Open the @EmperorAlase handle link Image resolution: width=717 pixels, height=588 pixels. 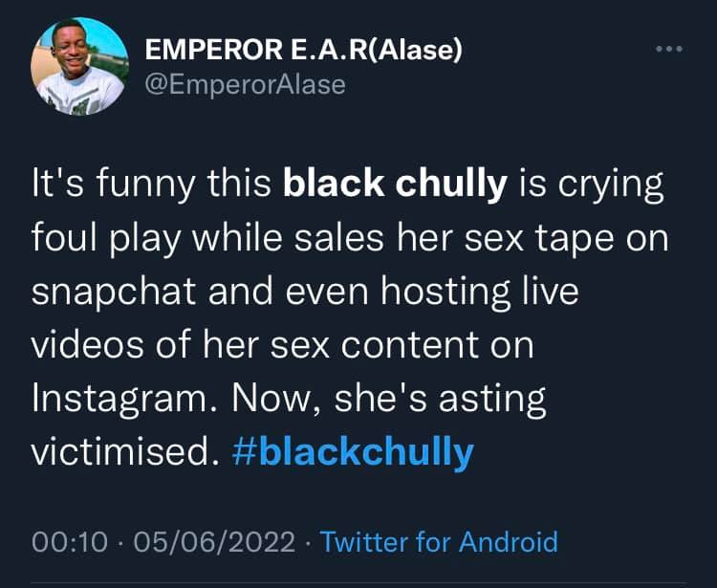click(246, 84)
